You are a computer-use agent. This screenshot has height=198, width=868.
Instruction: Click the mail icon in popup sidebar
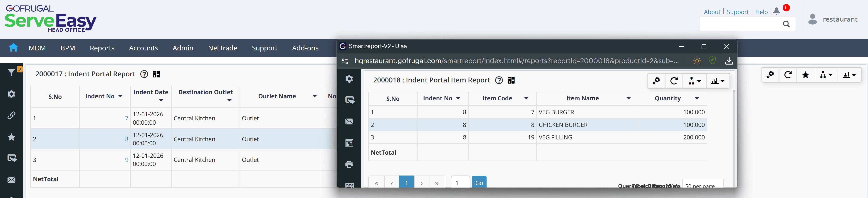click(349, 121)
